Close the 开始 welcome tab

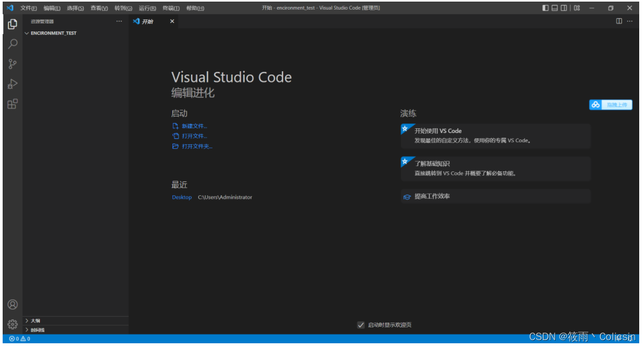click(172, 21)
